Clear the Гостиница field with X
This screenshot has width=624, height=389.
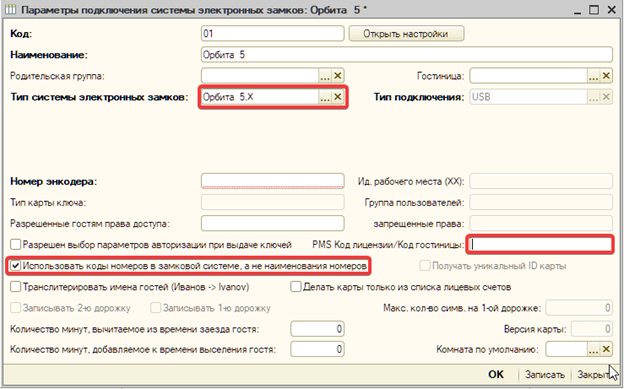[606, 76]
